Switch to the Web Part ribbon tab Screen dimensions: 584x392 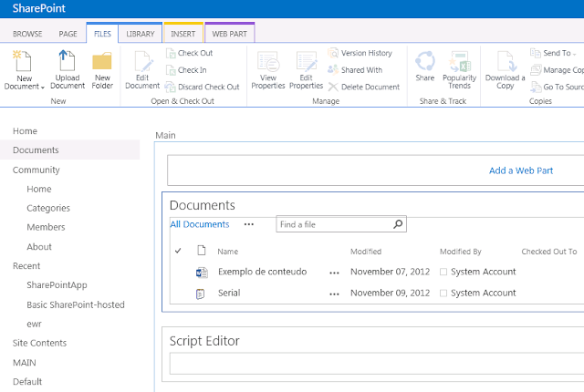(230, 34)
